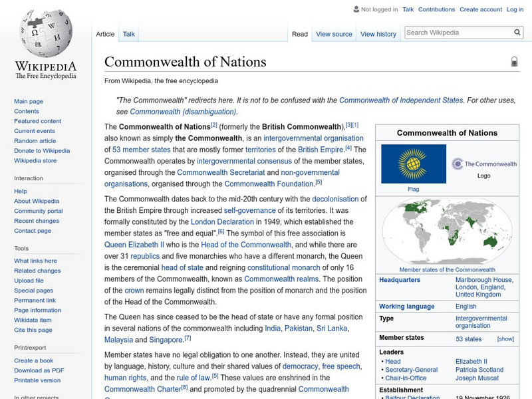Screen dimensions: 532x399
Task: Open Patricia Scotland infobox link
Action: 479,370
